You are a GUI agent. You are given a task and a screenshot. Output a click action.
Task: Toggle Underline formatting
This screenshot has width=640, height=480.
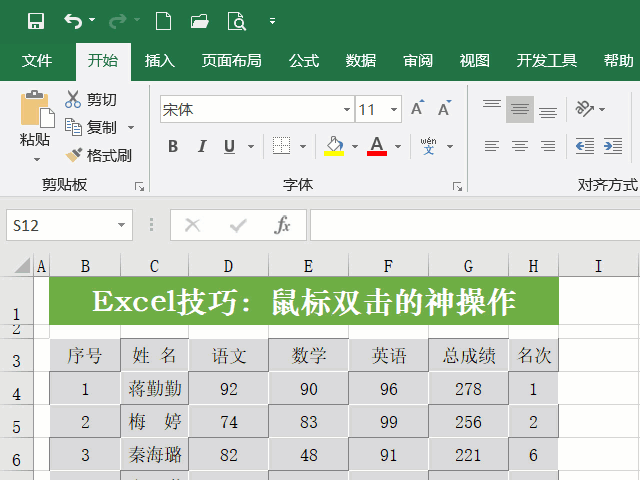coord(229,146)
